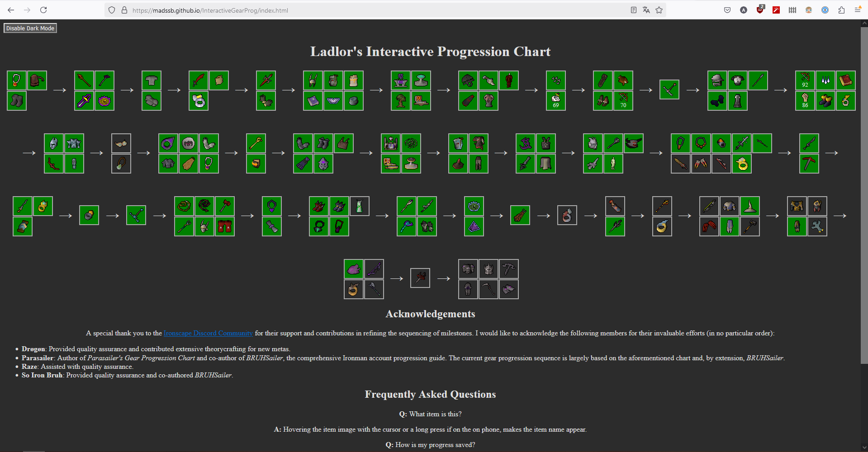This screenshot has height=452, width=868.
Task: Select the purple pyramid-shaped item tile
Action: pyautogui.click(x=474, y=226)
